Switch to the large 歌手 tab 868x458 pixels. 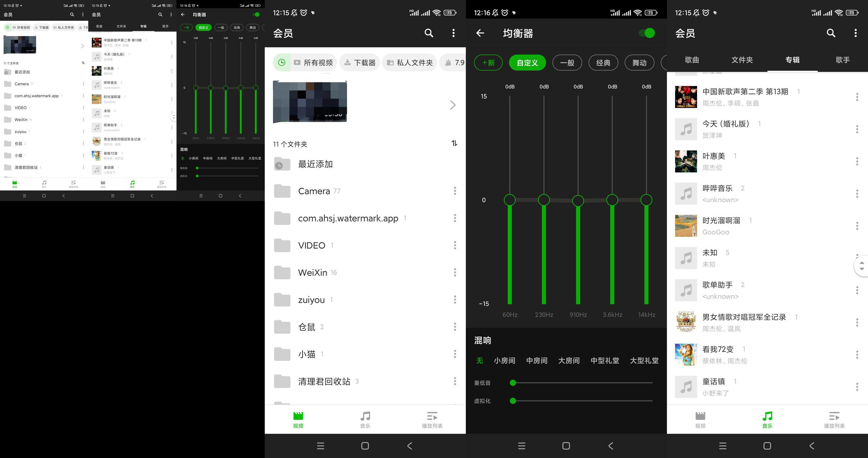point(842,60)
